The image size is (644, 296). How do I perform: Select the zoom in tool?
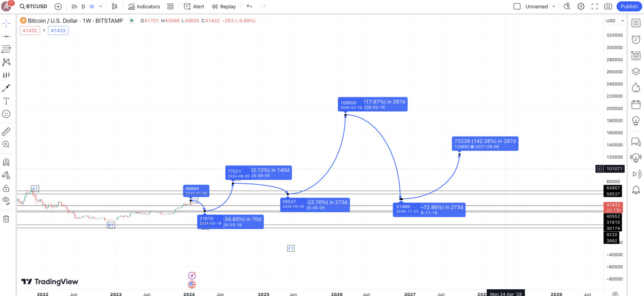[6, 144]
